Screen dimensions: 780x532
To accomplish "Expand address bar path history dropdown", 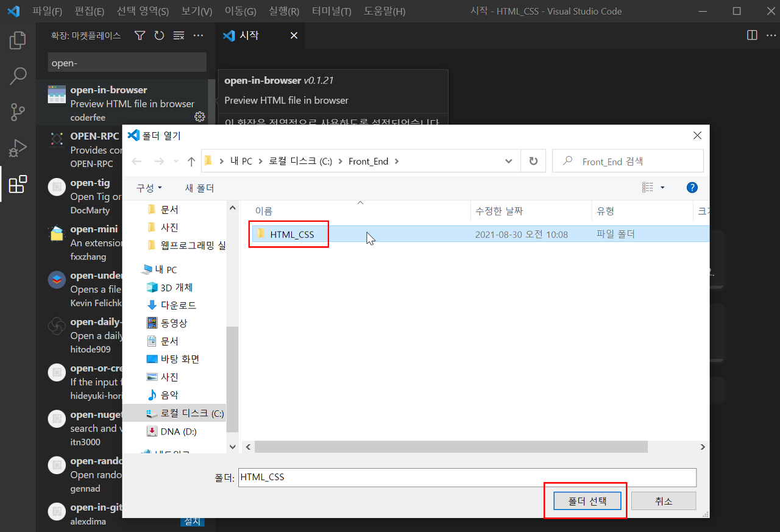I will [509, 161].
